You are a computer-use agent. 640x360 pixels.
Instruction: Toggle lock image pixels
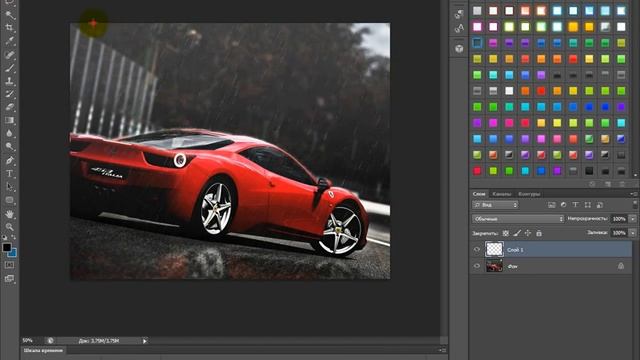point(517,233)
